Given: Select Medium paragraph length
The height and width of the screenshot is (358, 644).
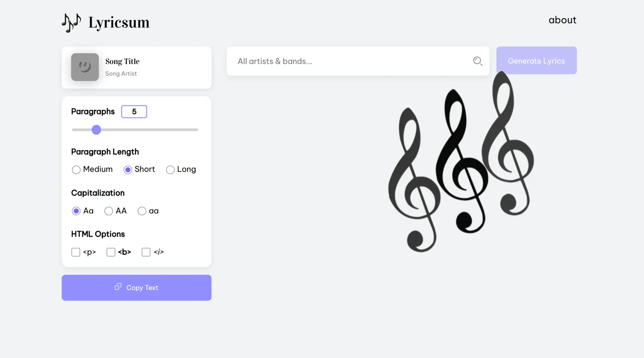Looking at the screenshot, I should point(76,170).
